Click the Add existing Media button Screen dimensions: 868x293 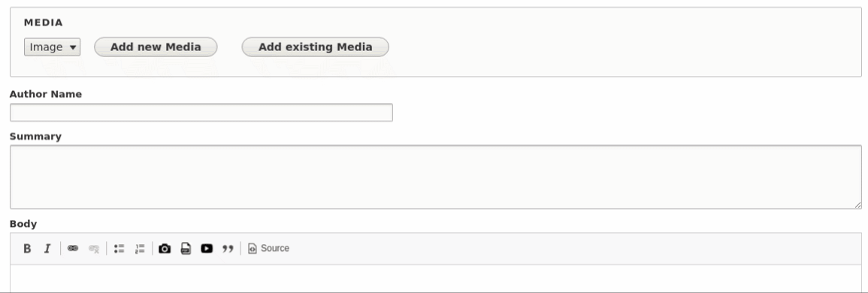[x=316, y=47]
